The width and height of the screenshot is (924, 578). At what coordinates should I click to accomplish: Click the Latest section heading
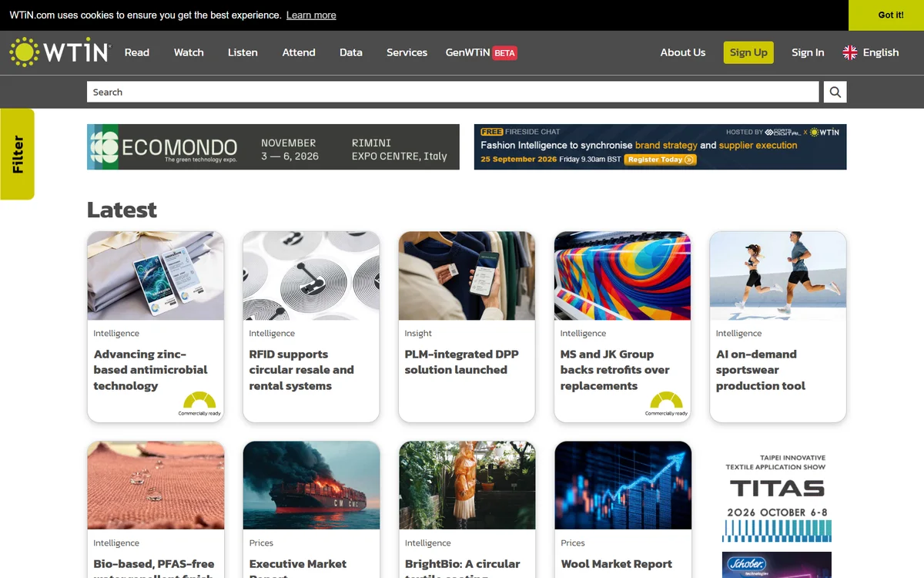coord(122,210)
